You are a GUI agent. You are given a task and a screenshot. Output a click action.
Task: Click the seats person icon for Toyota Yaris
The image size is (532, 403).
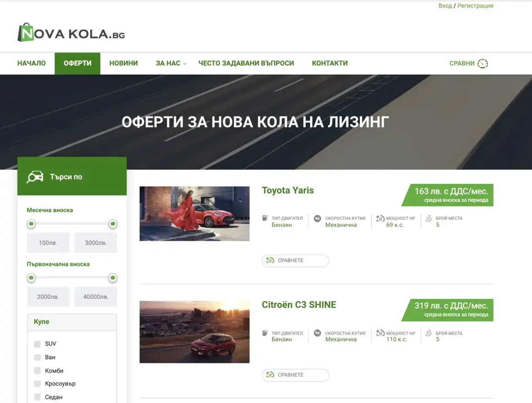pyautogui.click(x=429, y=218)
